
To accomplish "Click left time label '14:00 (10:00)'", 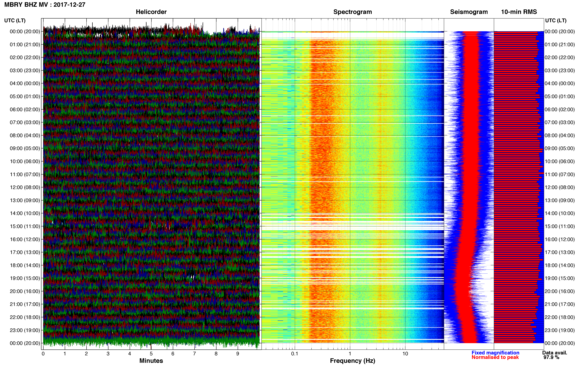I will (x=25, y=213).
